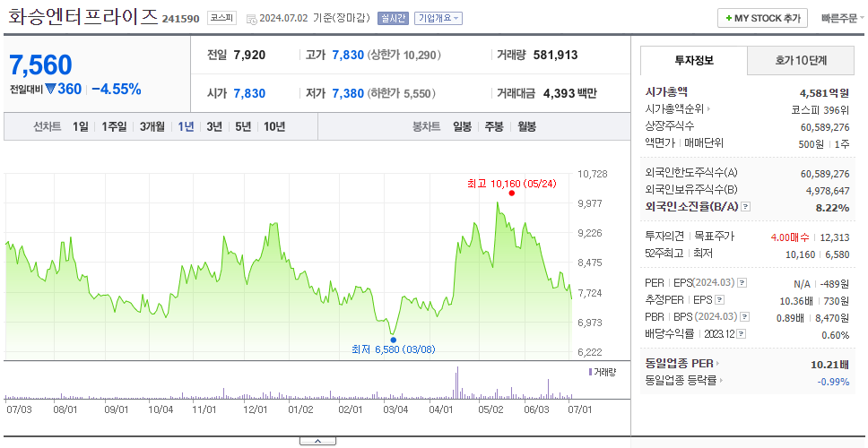This screenshot has width=868, height=448.
Task: Select 10년 line chart period
Action: pos(274,127)
